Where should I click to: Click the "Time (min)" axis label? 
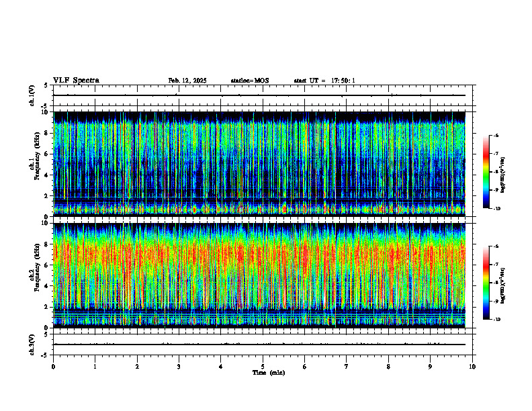[x=269, y=373]
